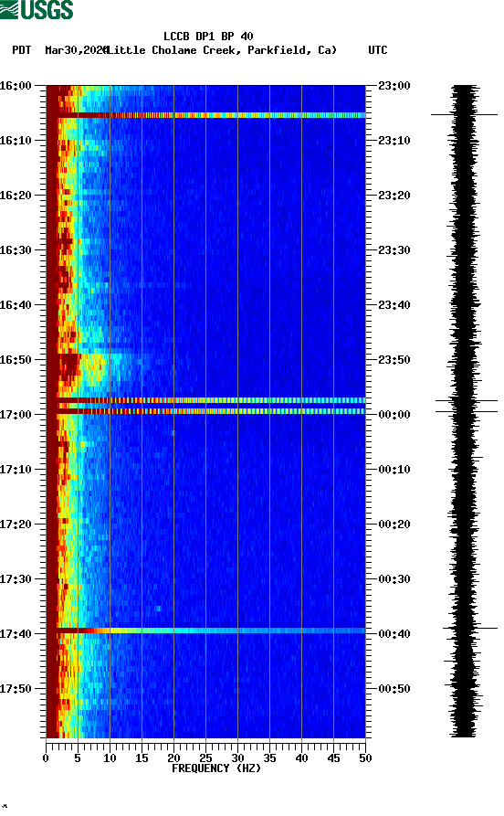Click the '45' frequency axis tick label
The height and width of the screenshot is (816, 504).
(333, 758)
